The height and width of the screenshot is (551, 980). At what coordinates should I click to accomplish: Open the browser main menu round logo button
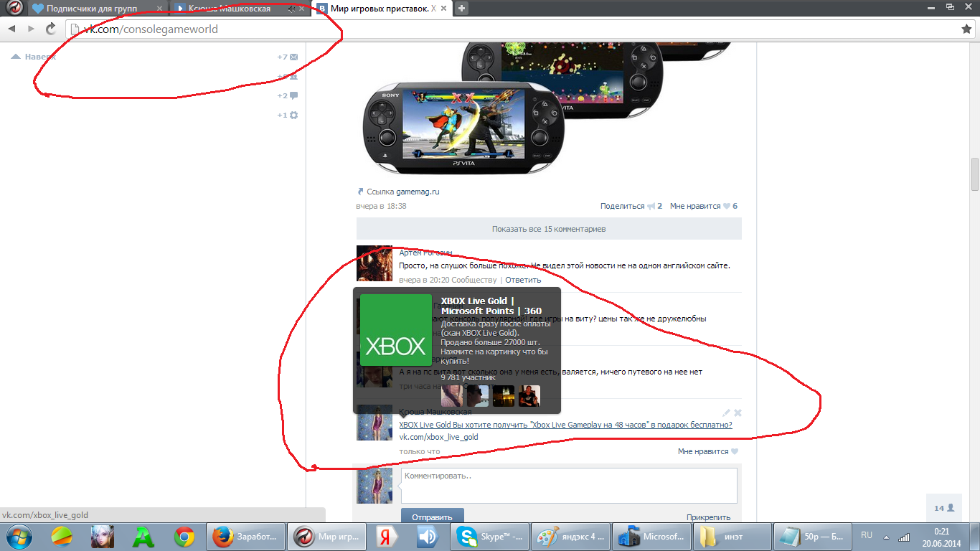point(13,9)
